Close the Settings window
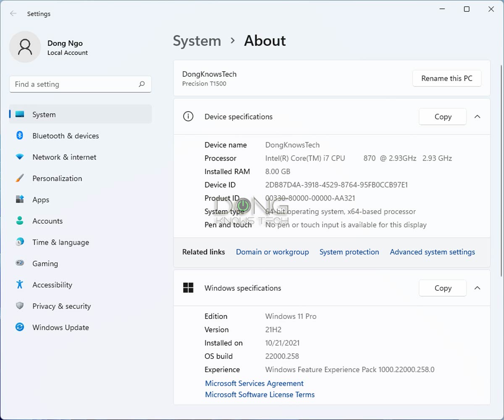Screen dimensions: 504x420 point(491,9)
